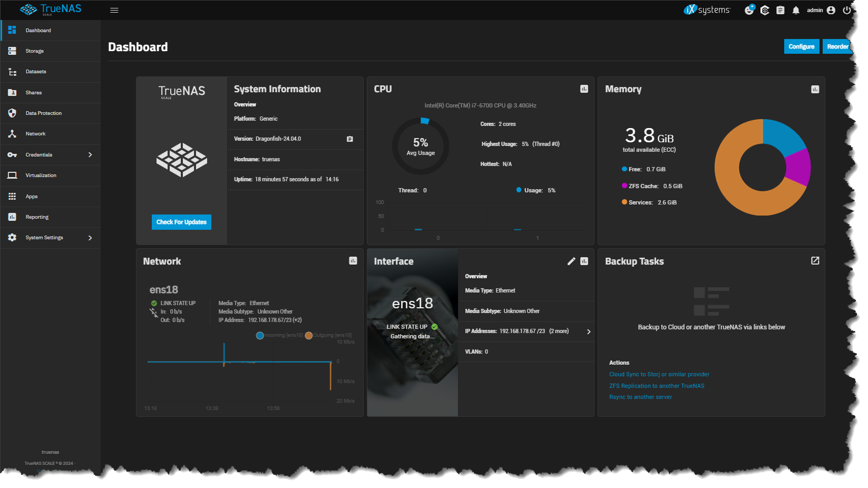This screenshot has height=488, width=868.
Task: Click the ens18 heading in Network card
Action: point(164,290)
